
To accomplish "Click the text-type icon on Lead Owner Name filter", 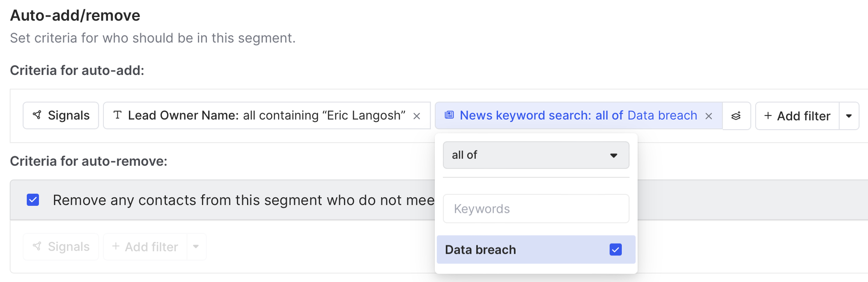I will pos(118,115).
